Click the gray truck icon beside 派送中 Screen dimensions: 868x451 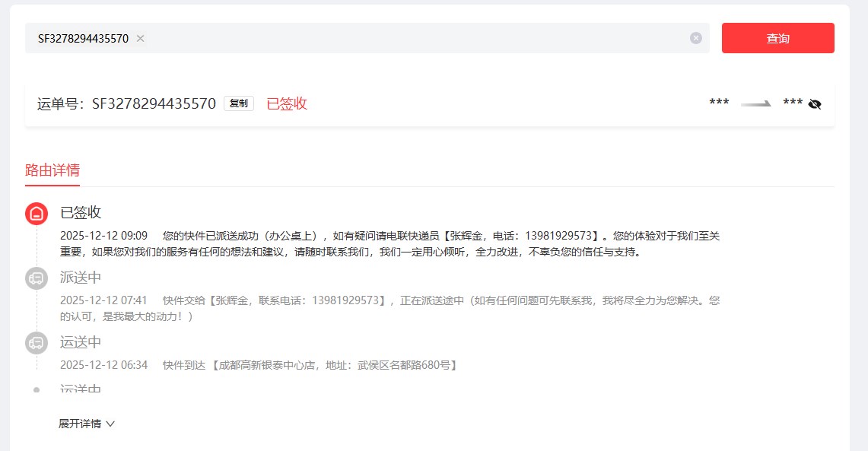click(37, 278)
